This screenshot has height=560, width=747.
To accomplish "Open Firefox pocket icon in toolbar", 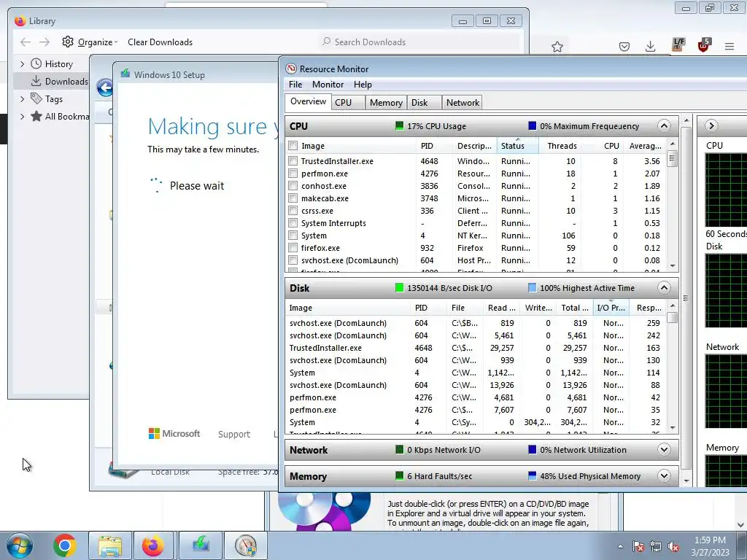I will tap(624, 46).
